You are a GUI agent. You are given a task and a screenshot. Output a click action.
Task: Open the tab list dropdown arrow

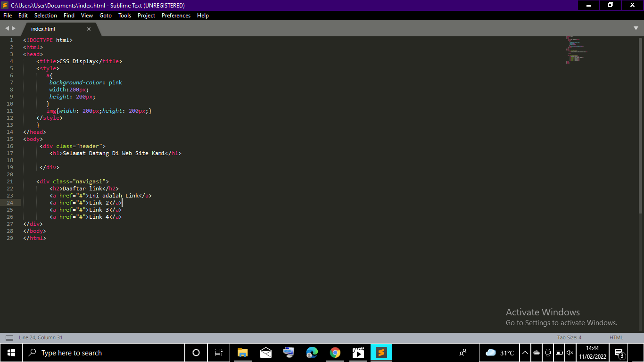636,29
